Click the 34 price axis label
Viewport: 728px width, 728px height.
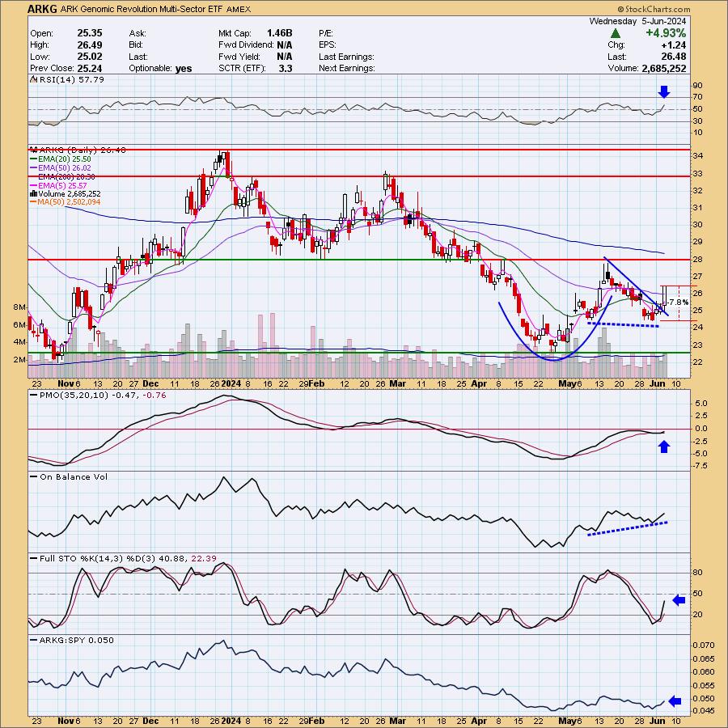tap(697, 156)
